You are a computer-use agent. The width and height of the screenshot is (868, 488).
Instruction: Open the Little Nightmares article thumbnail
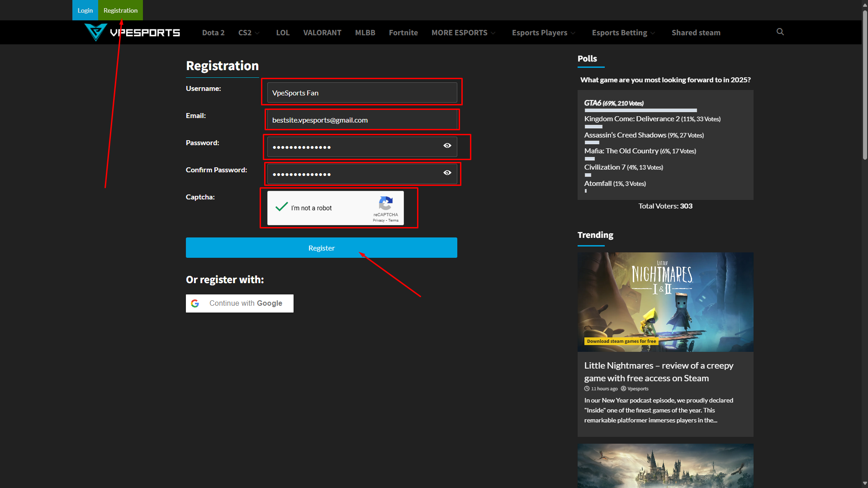[665, 302]
